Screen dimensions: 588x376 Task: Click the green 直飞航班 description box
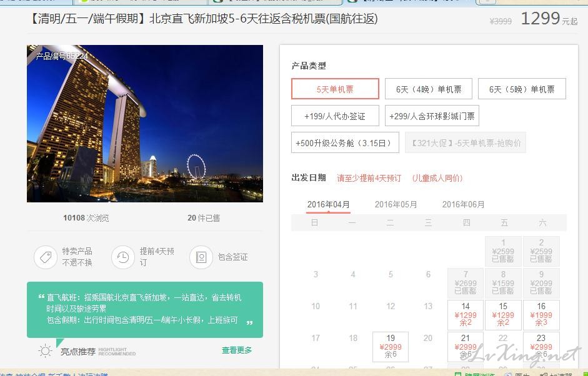(x=145, y=310)
